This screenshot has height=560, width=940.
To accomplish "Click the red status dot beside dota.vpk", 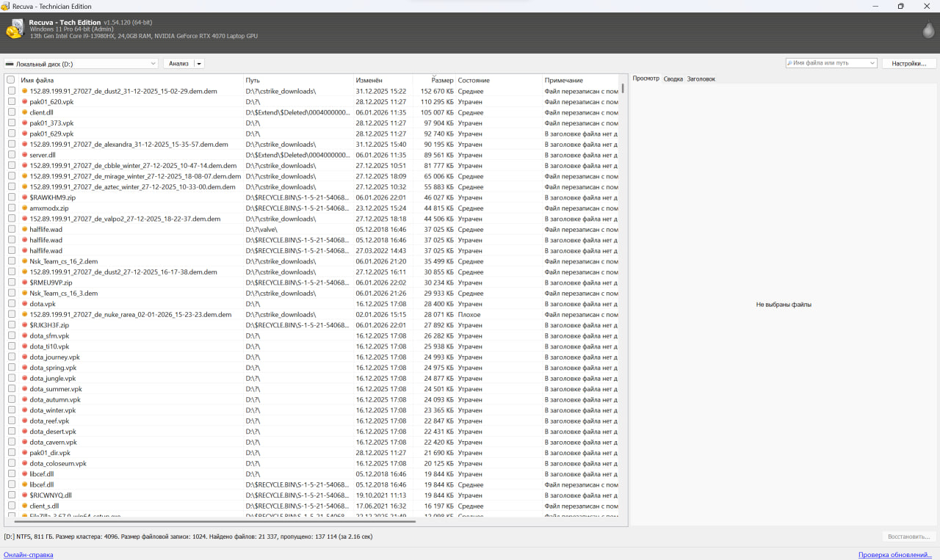I will (24, 304).
